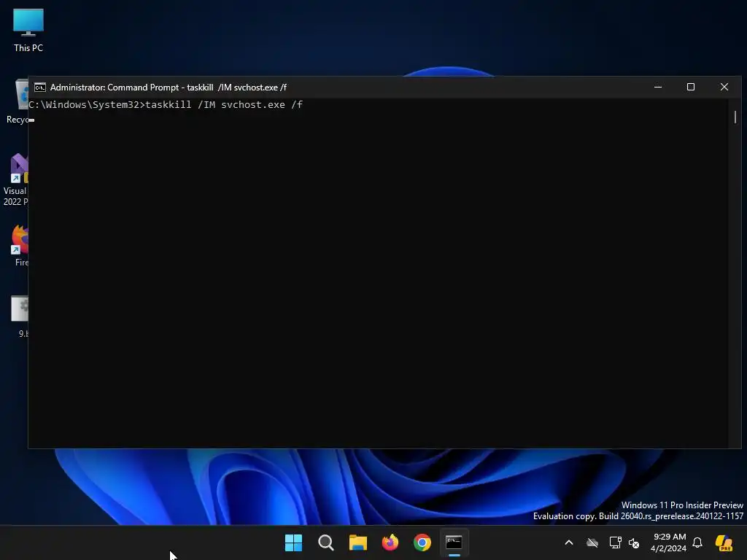
Task: Click the Command Prompt vertical scrollbar thumb
Action: 735,117
